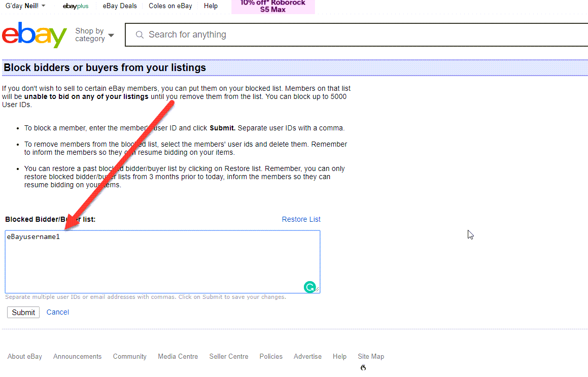Click the Grammarly icon in the text box
588x377 pixels.
coord(309,287)
